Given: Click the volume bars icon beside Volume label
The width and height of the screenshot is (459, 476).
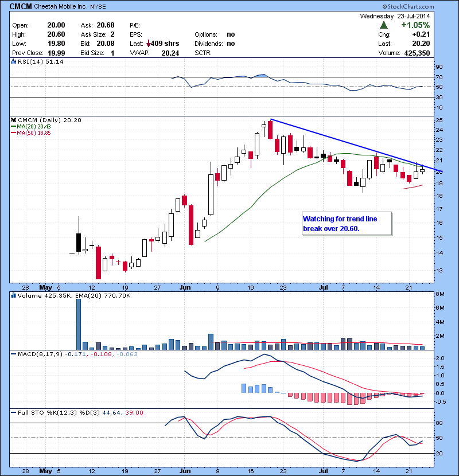Looking at the screenshot, I should (13, 295).
